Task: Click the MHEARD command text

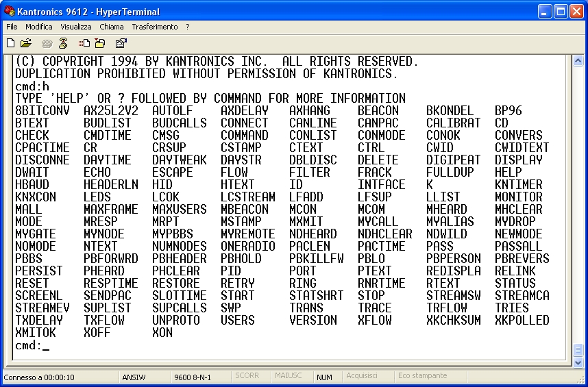Action: click(x=447, y=210)
